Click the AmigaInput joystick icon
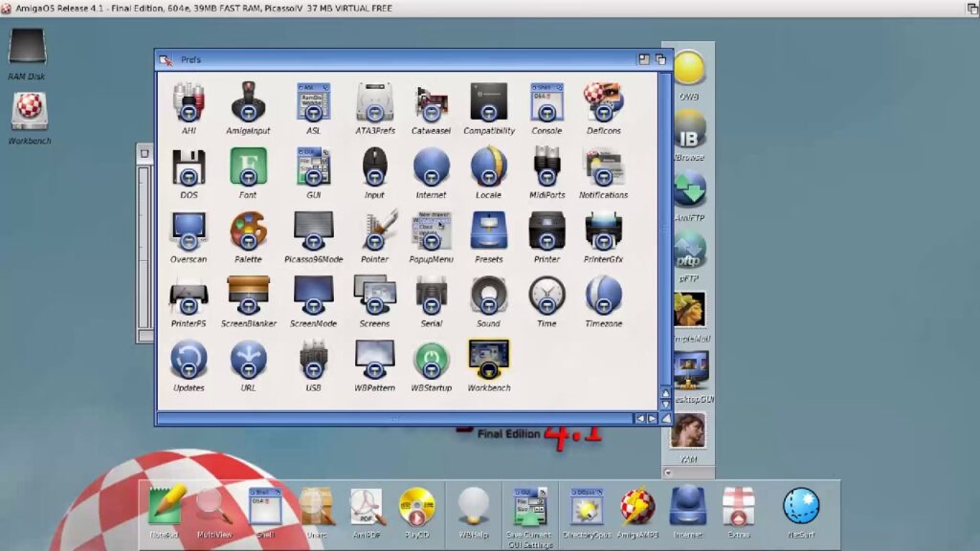Viewport: 980px width, 551px height. (248, 104)
